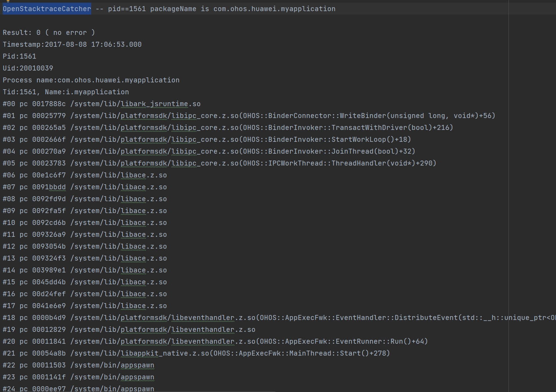Click JoinThread in frame #04

coord(352,151)
